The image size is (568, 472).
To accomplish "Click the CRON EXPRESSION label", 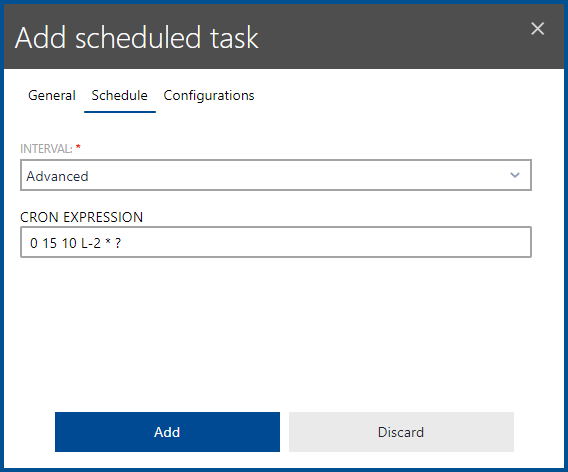I will click(82, 217).
